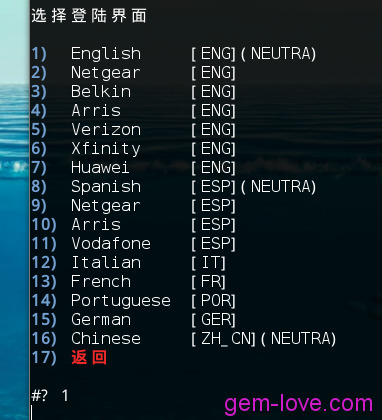The height and width of the screenshot is (420, 382).
Task: Pick the Verizon login page entry
Action: click(133, 130)
